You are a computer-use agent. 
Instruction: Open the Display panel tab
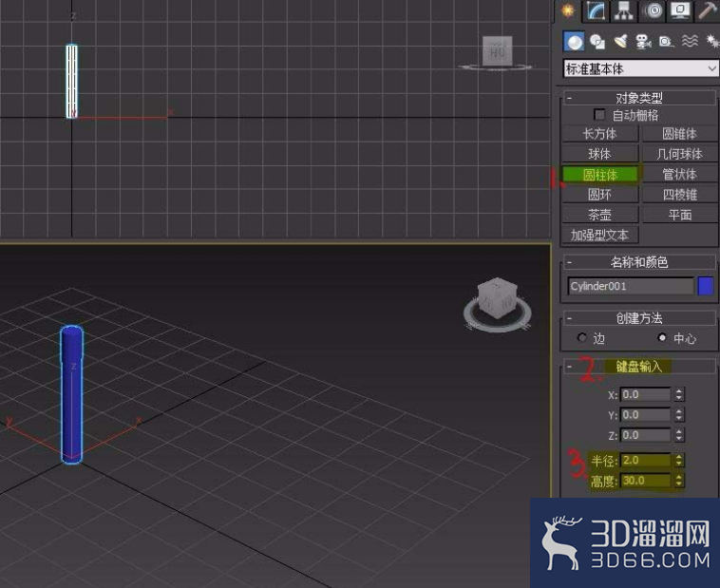(x=680, y=10)
